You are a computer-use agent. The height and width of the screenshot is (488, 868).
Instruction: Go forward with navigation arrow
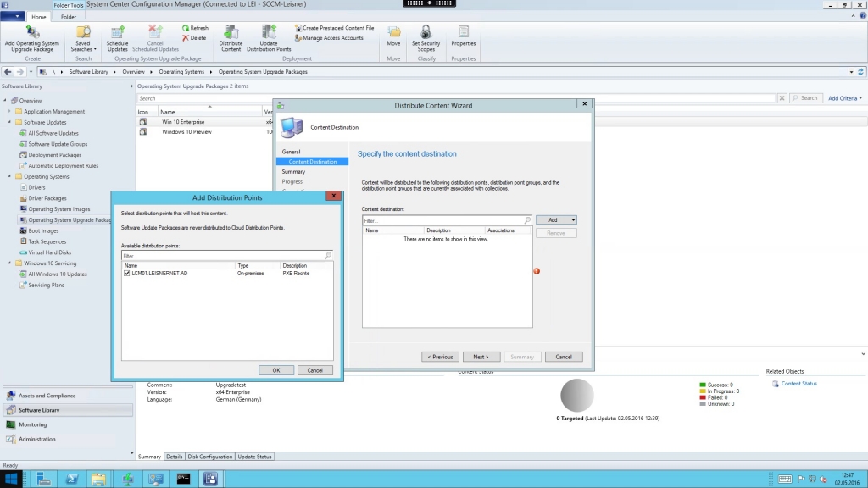[x=20, y=72]
